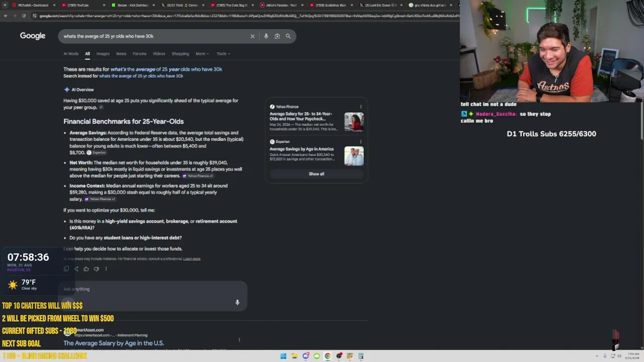Open options for the Experian source card

(x=361, y=142)
